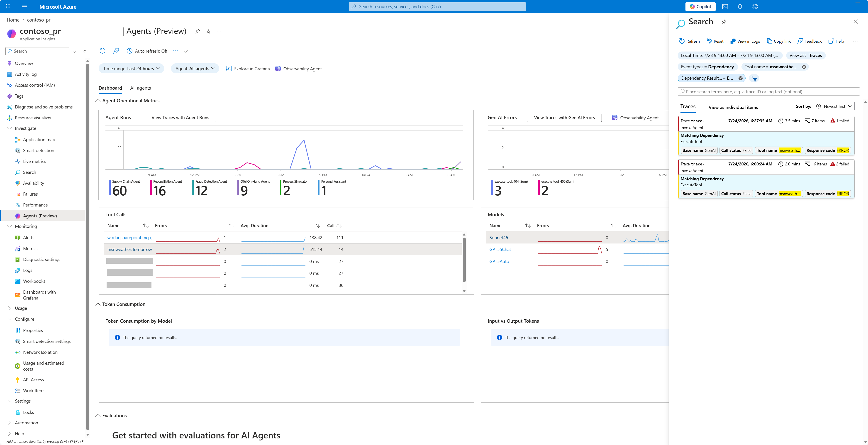Add contoso_pr to favorites star
The height and width of the screenshot is (445, 868).
[208, 31]
